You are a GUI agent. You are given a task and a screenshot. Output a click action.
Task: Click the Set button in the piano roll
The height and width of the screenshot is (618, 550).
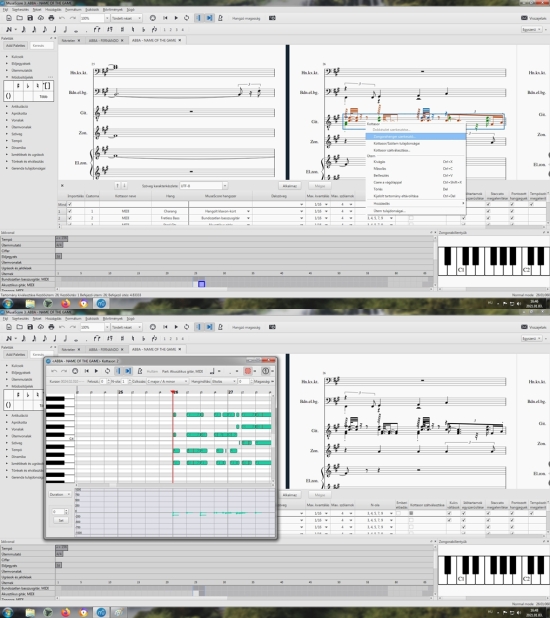point(61,520)
